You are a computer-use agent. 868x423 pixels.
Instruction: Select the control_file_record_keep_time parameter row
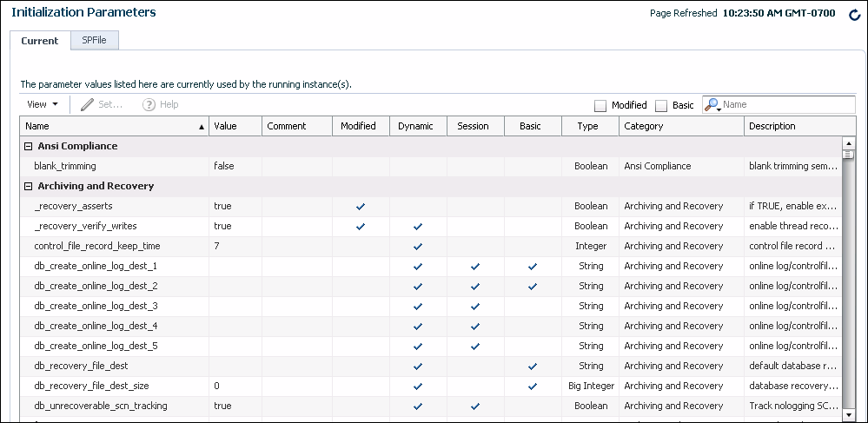(x=97, y=247)
